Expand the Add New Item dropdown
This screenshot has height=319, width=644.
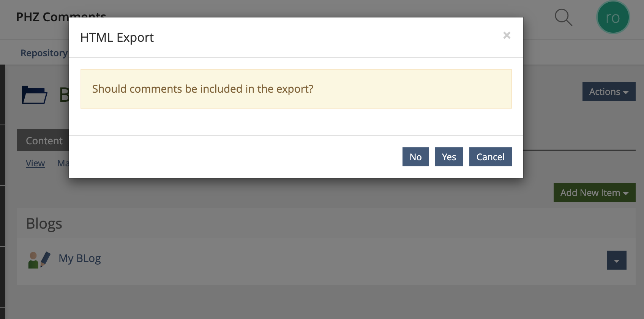click(594, 193)
